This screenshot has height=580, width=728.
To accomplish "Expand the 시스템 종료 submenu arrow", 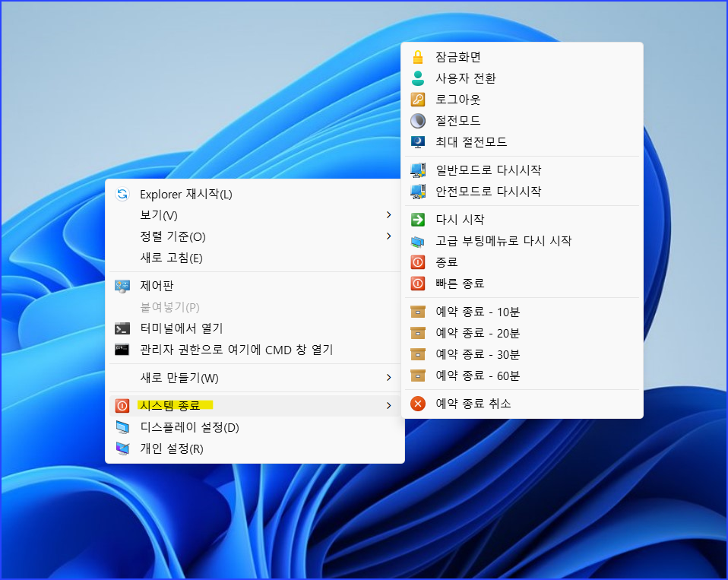I will (x=388, y=406).
